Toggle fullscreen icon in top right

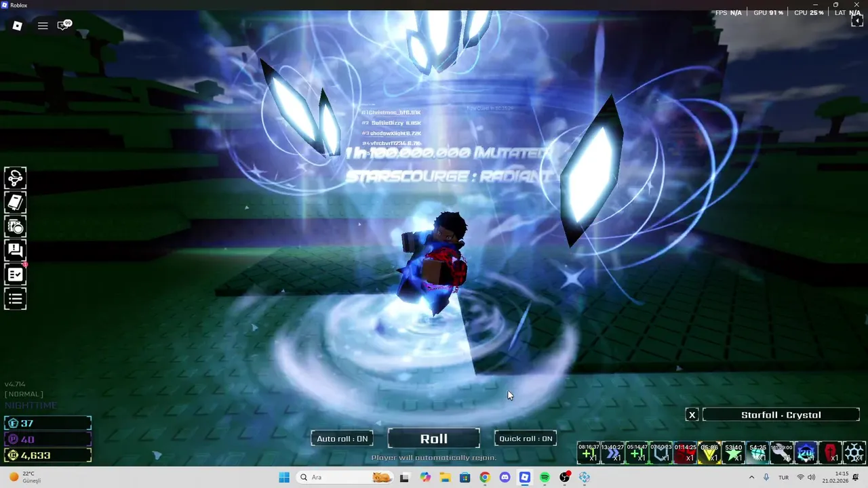tap(856, 20)
